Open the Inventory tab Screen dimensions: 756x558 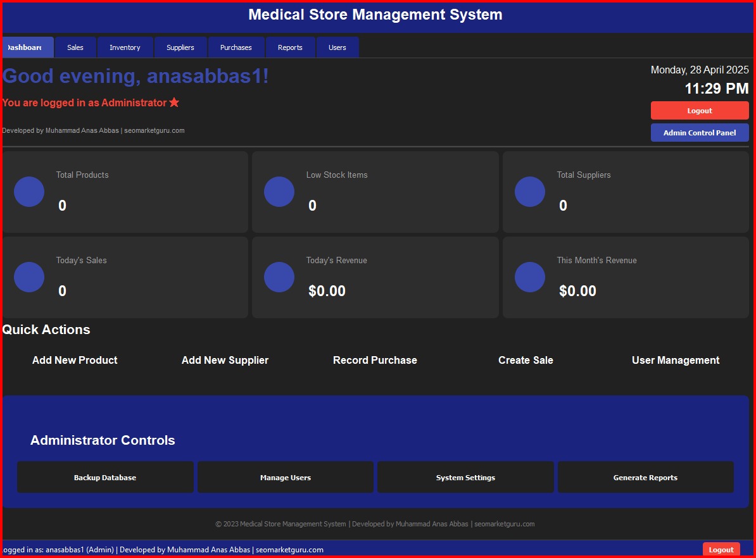tap(125, 47)
